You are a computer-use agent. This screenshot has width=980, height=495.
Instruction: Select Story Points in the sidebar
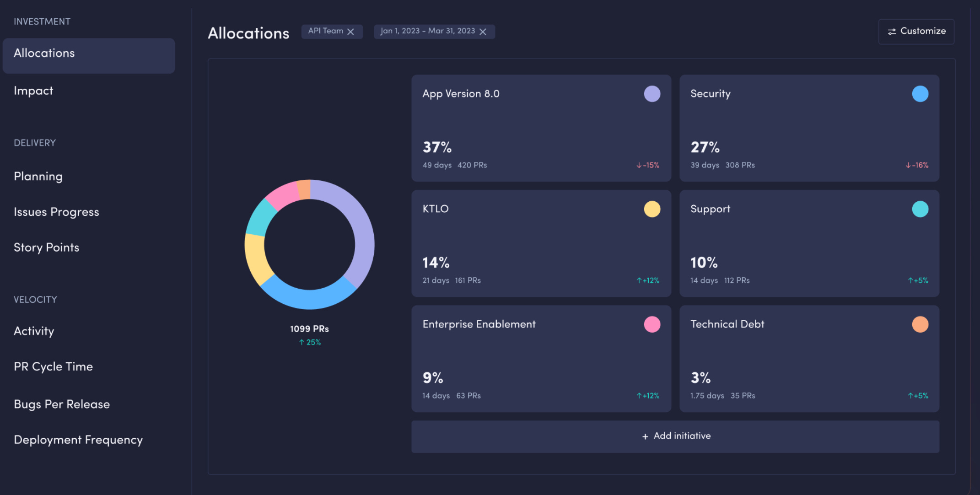(x=46, y=247)
